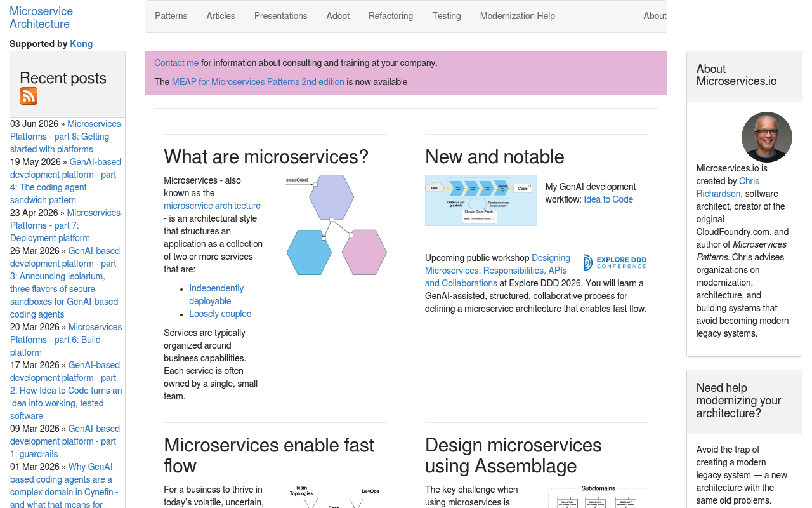Viewport: 812px width, 508px height.
Task: Follow the microservice architecture link
Action: point(212,206)
